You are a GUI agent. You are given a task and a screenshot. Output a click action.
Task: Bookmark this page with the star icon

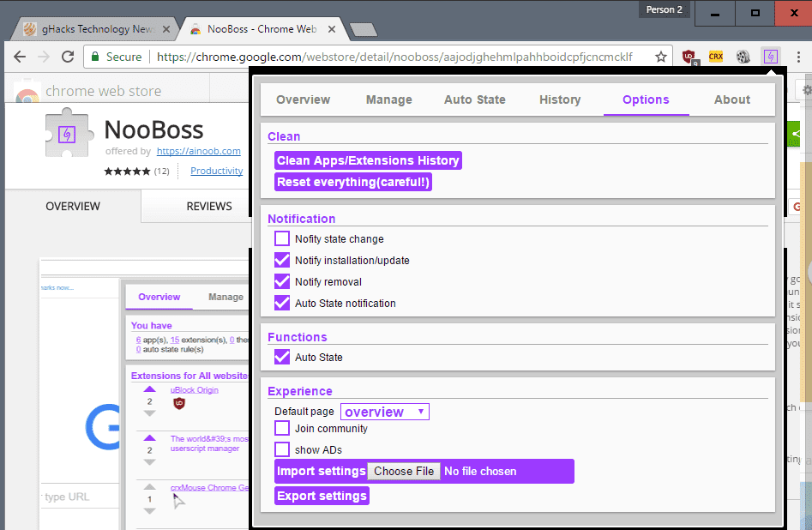pos(661,57)
